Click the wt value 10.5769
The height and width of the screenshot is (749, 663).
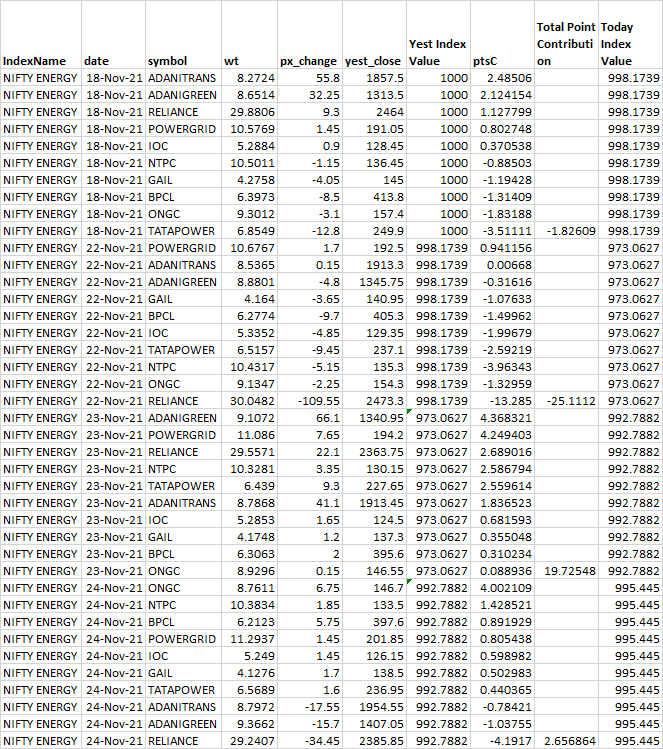(x=252, y=129)
